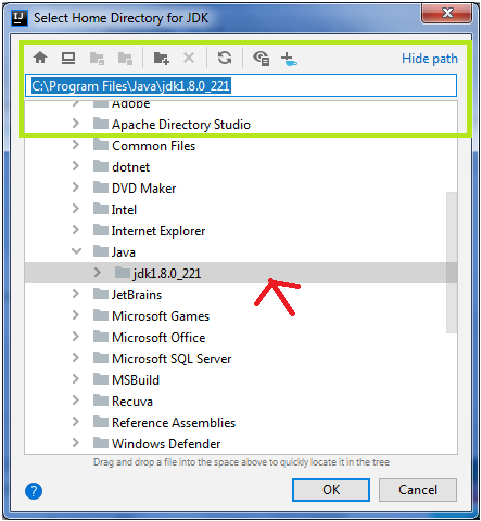Click the tree's vertical scrollbar thumb
481x521 pixels.
pyautogui.click(x=451, y=262)
